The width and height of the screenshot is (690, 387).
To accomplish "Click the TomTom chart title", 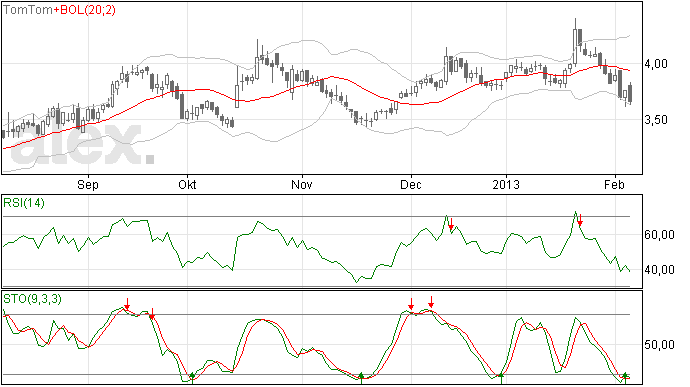I will pyautogui.click(x=28, y=10).
